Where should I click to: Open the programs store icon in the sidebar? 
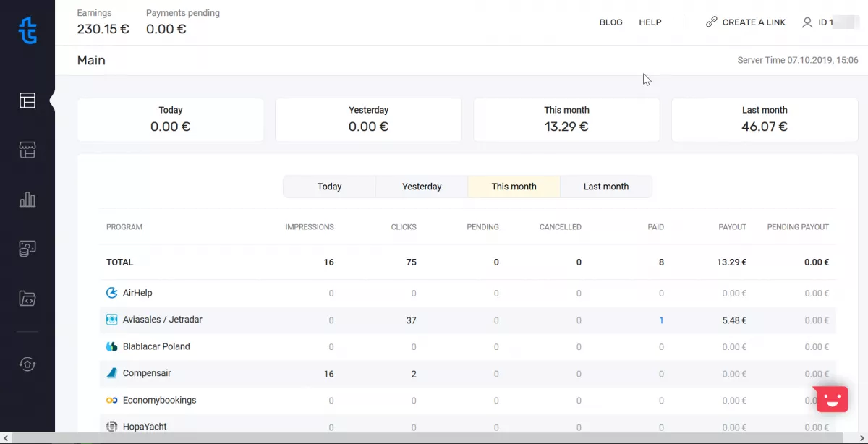click(27, 150)
